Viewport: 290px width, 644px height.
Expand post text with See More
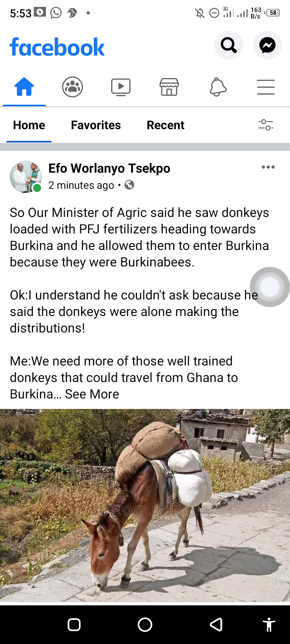[x=92, y=394]
